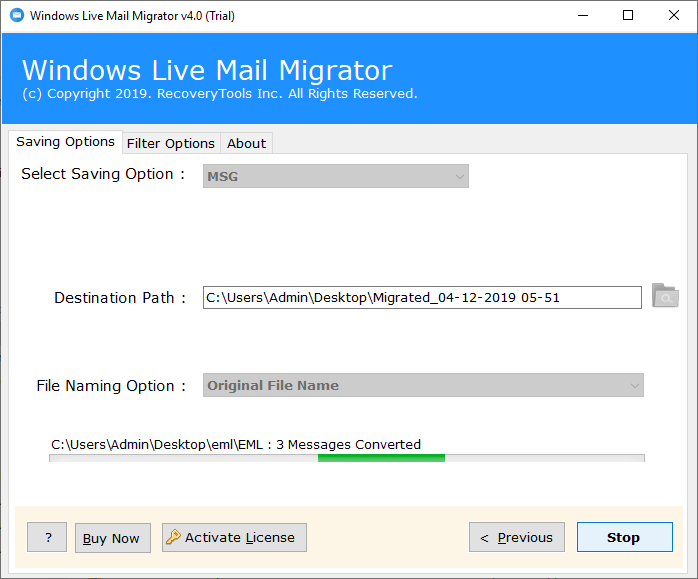Click the 'Select Saving Option :' label
Image resolution: width=698 pixels, height=579 pixels.
103,174
